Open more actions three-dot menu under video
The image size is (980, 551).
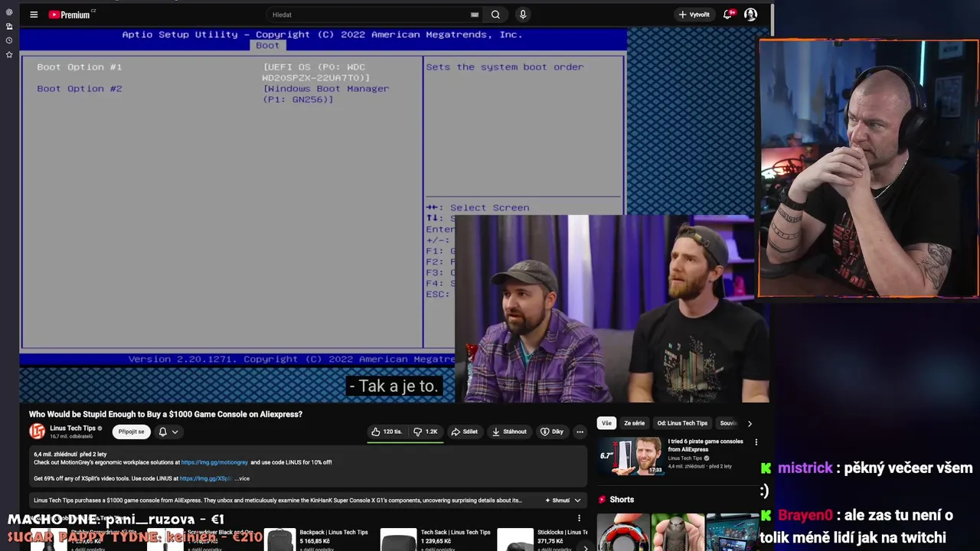580,432
